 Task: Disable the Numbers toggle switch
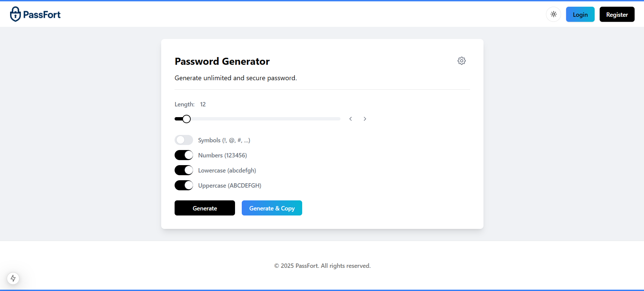[184, 155]
